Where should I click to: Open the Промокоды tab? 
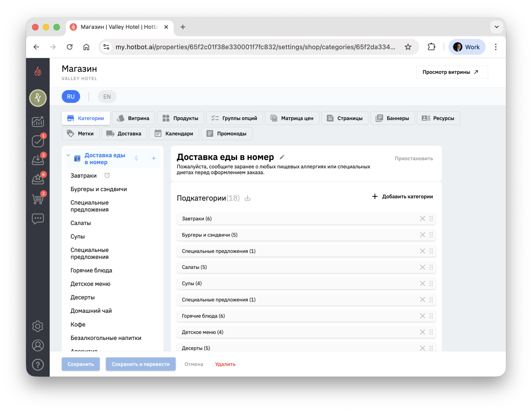(x=227, y=133)
